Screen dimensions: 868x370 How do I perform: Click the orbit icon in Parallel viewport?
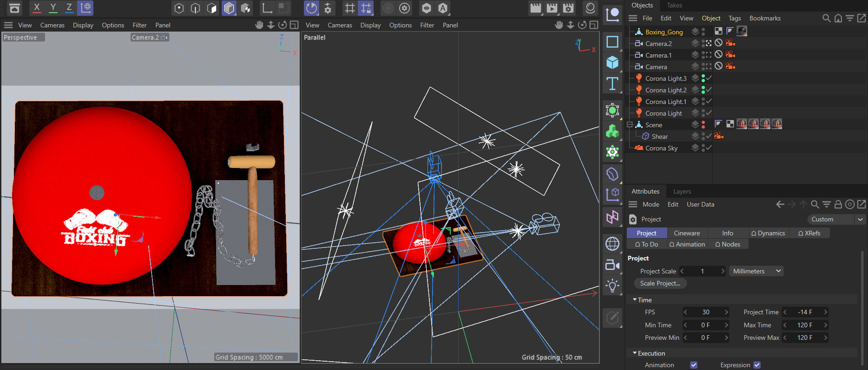coord(582,25)
